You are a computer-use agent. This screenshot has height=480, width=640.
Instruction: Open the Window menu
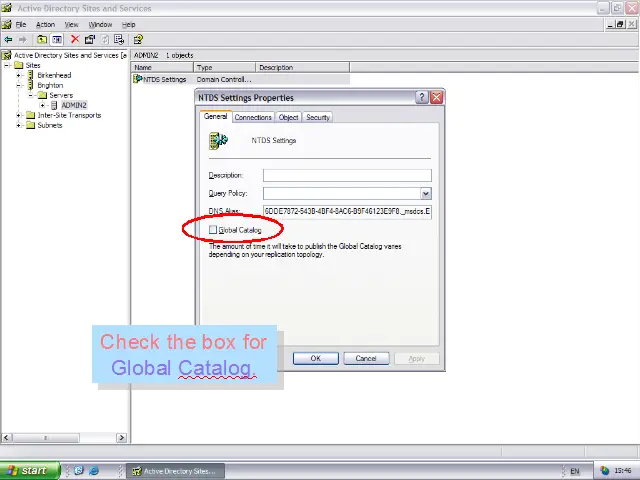(x=100, y=24)
